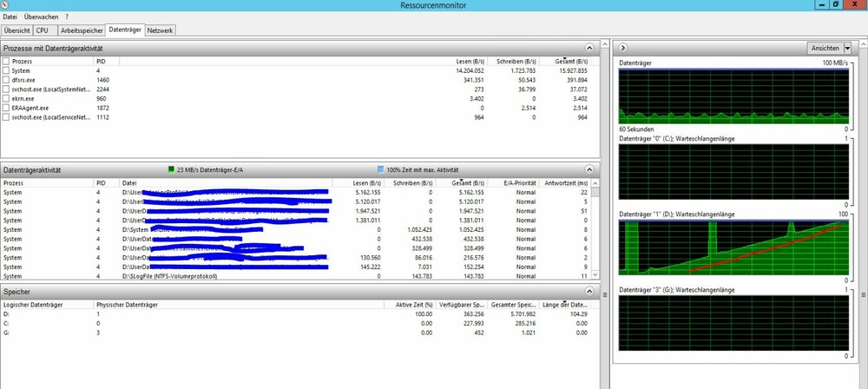
Task: Click the Ressourcenmonitor app icon in title bar
Action: (x=5, y=4)
